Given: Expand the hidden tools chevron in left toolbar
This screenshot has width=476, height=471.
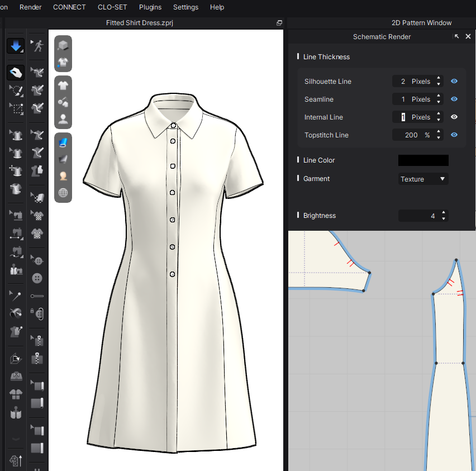Looking at the screenshot, I should [16, 439].
